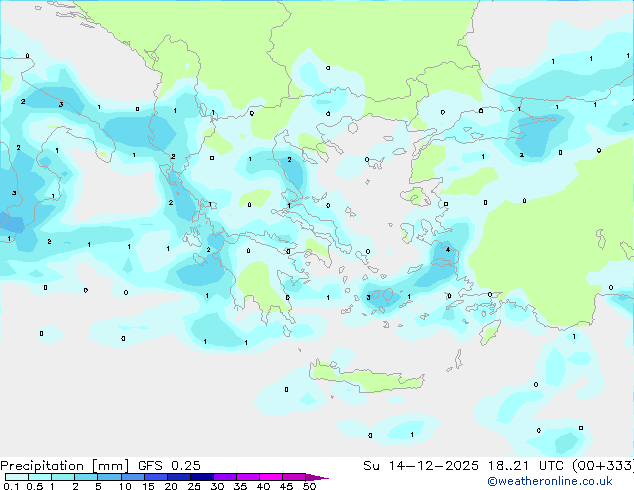Select the 40–45 mm magenta legend color

pos(271,477)
